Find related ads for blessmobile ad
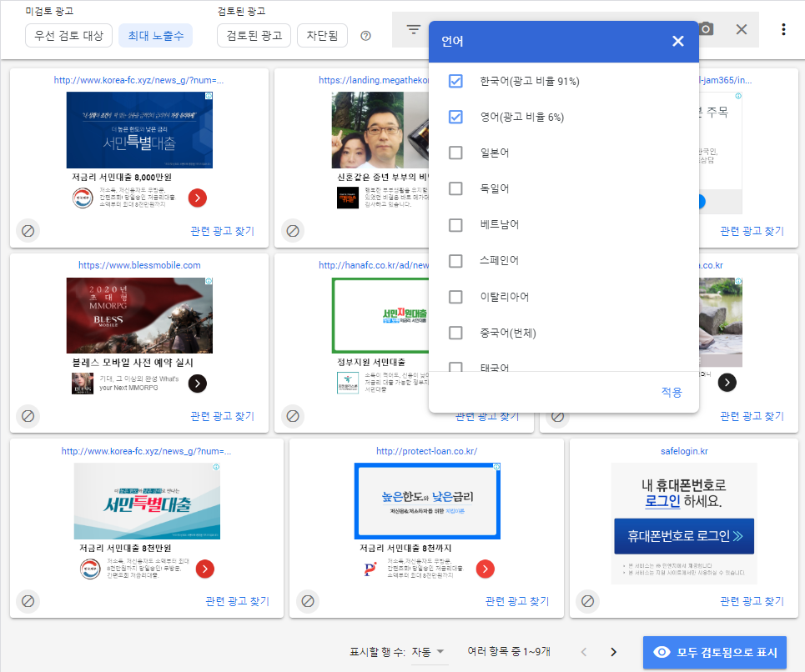 pyautogui.click(x=222, y=416)
